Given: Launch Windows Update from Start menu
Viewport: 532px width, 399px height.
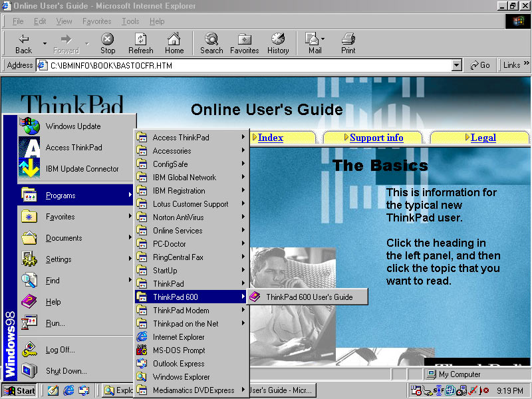Looking at the screenshot, I should (77, 126).
